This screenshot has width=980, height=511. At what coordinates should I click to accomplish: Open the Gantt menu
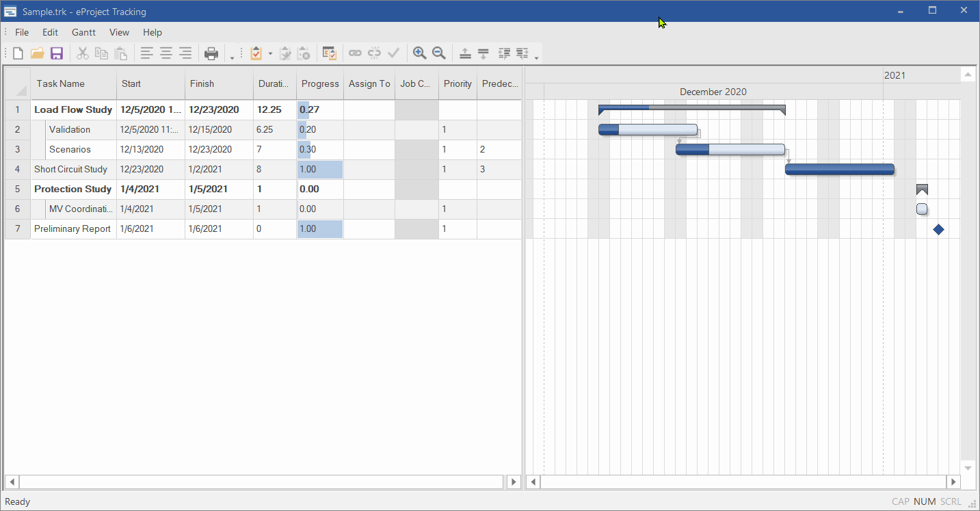[83, 32]
